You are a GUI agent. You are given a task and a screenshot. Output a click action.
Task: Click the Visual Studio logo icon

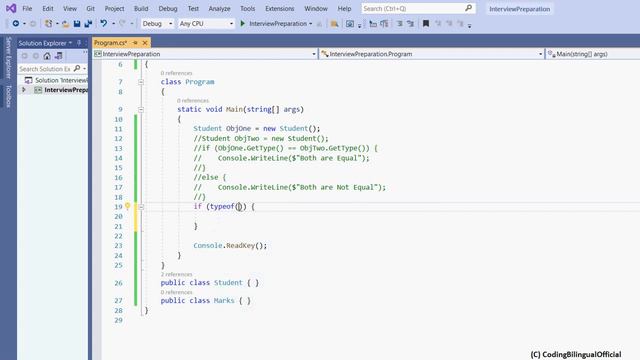coord(11,8)
